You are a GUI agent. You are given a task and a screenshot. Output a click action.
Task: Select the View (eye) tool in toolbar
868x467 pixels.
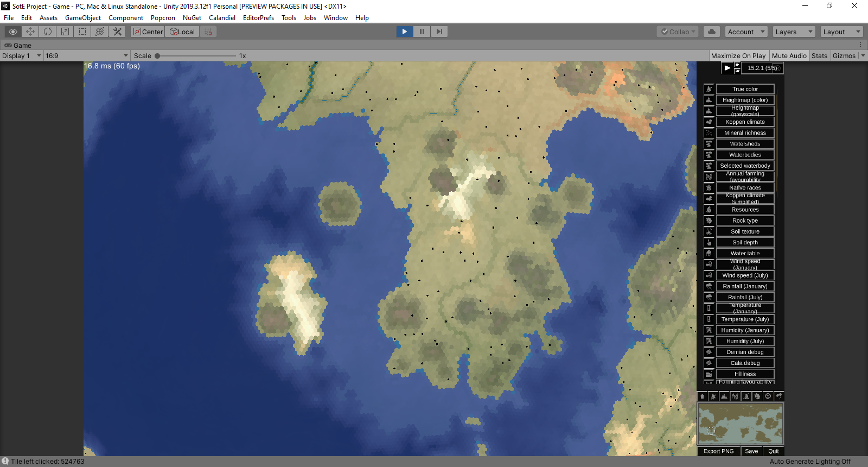pyautogui.click(x=13, y=31)
